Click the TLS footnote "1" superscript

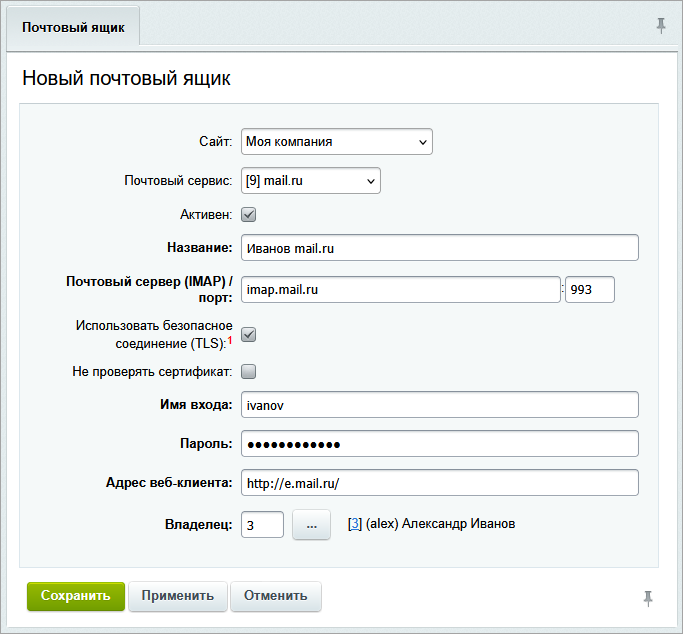click(228, 340)
